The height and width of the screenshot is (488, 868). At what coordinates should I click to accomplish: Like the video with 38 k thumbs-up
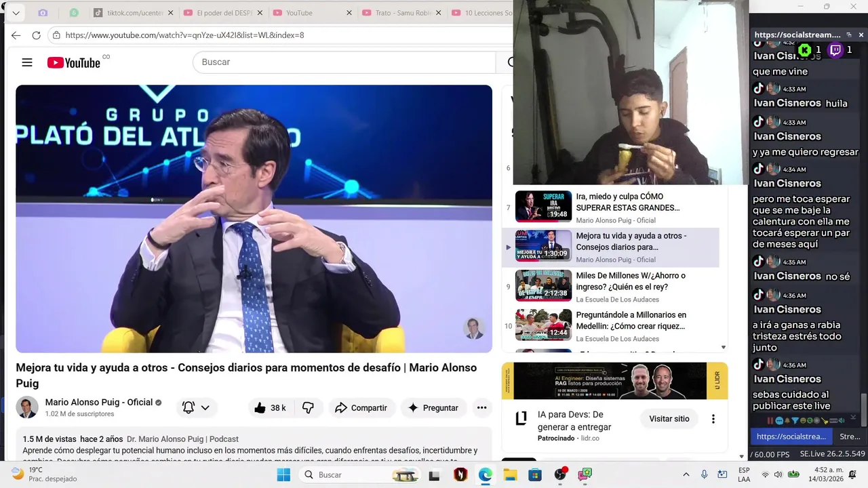[x=271, y=407]
